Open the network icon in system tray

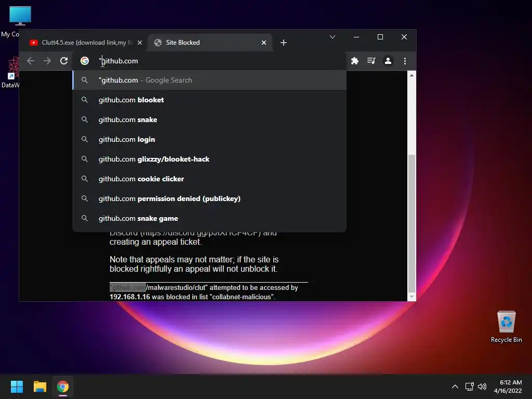(470, 387)
